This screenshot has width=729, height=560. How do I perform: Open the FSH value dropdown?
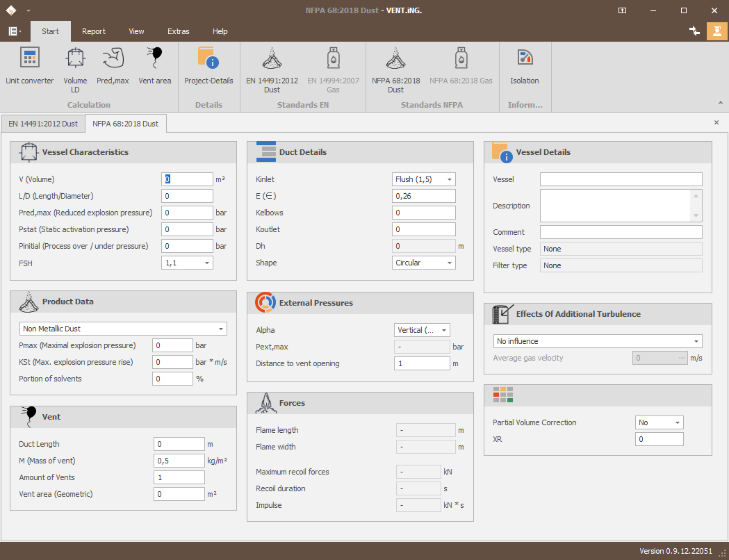207,263
